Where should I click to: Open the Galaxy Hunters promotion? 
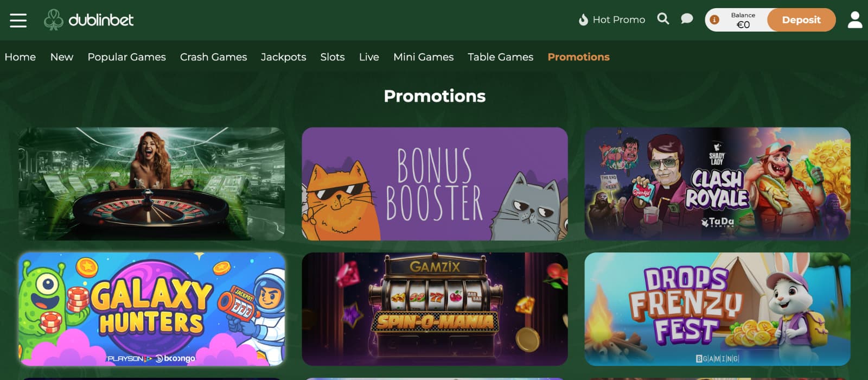(x=152, y=309)
